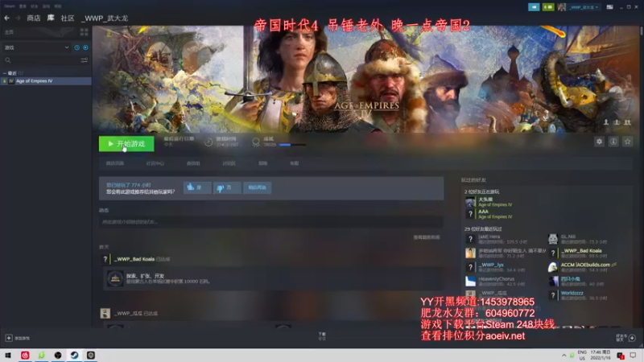Open green friends notification icon
The height and width of the screenshot is (362, 644).
[548, 7]
